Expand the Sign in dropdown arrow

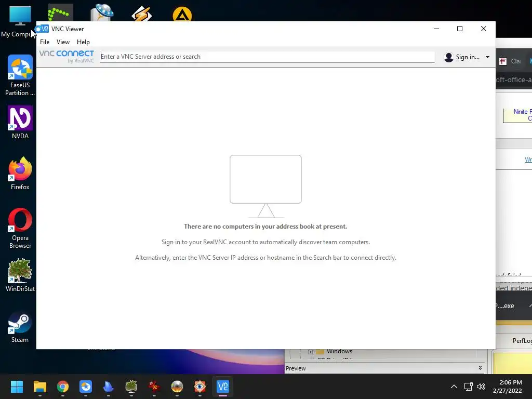click(x=487, y=57)
